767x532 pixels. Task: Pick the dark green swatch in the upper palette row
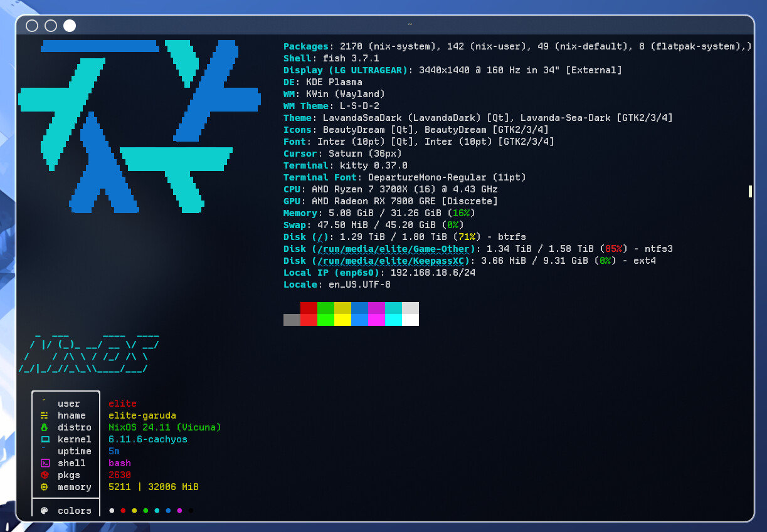click(325, 308)
